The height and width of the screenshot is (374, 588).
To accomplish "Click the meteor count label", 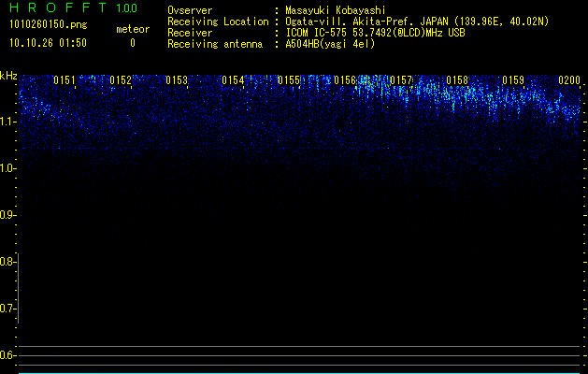I will (x=133, y=29).
